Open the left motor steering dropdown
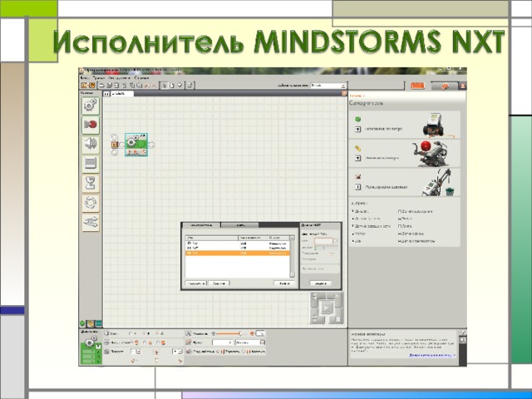This screenshot has height=399, width=532. (135, 352)
